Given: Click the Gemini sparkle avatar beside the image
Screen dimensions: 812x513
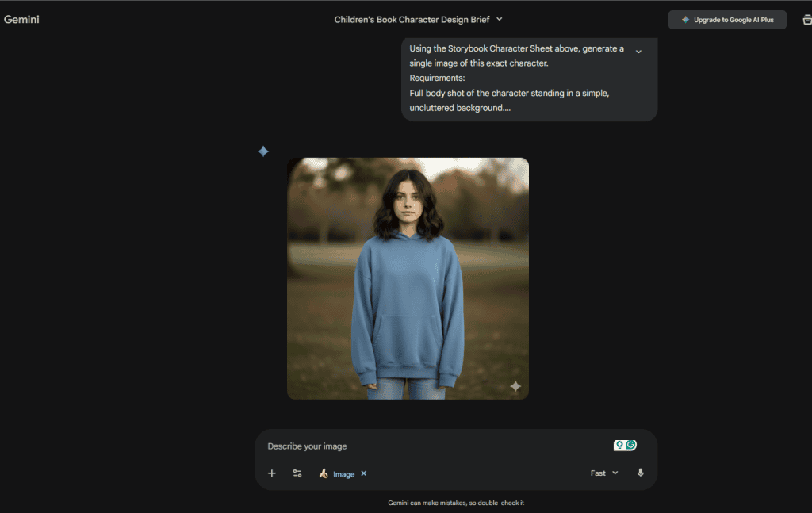Looking at the screenshot, I should coord(262,151).
